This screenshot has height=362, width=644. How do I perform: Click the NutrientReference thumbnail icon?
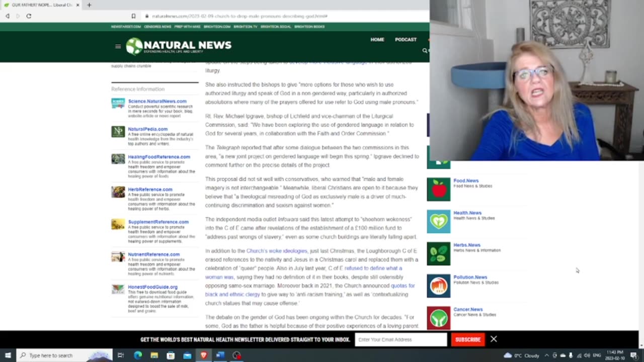118,257
